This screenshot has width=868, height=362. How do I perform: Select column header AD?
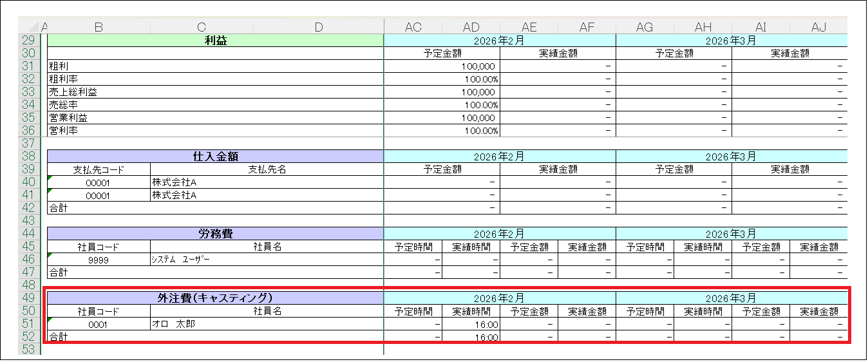pos(471,26)
